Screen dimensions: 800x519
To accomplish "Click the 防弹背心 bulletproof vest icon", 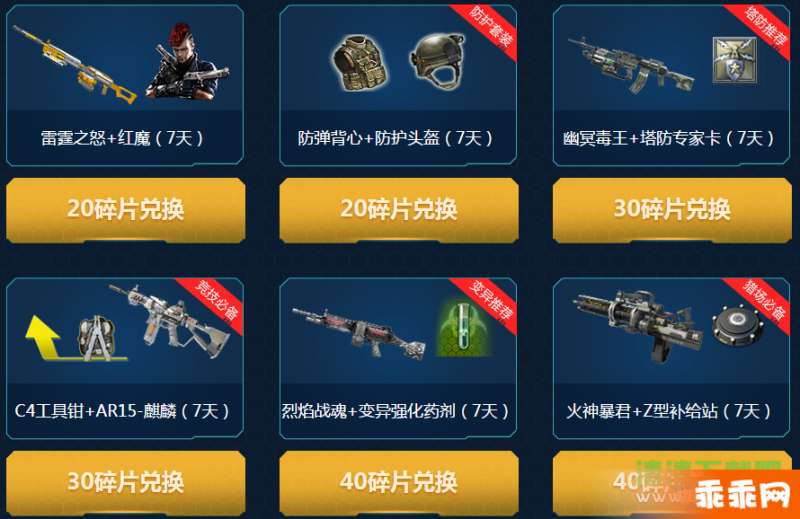I will (x=360, y=63).
